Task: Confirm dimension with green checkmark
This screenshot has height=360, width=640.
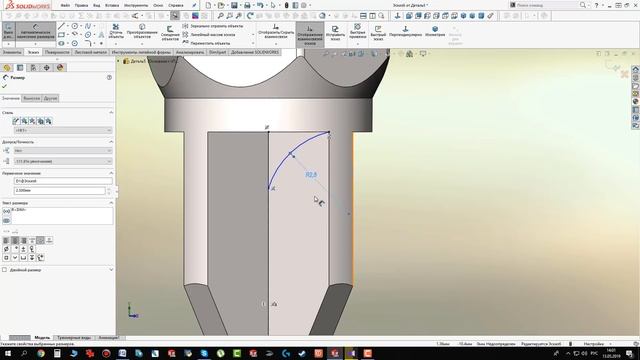Action: tap(4, 86)
